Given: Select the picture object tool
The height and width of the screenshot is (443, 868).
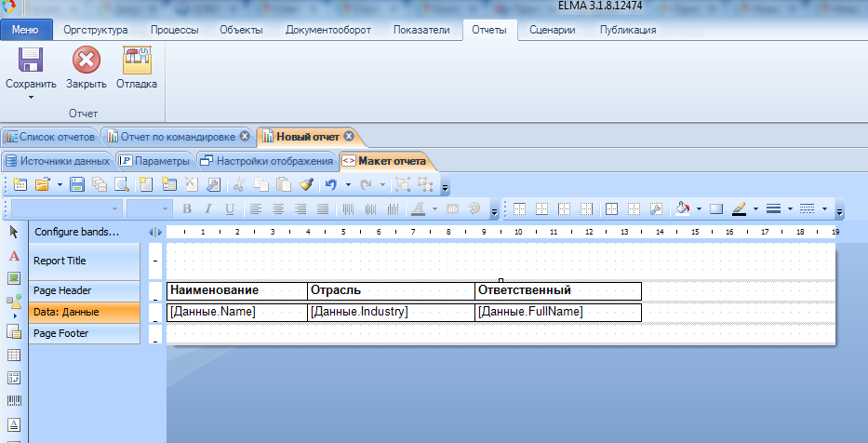Looking at the screenshot, I should [14, 278].
